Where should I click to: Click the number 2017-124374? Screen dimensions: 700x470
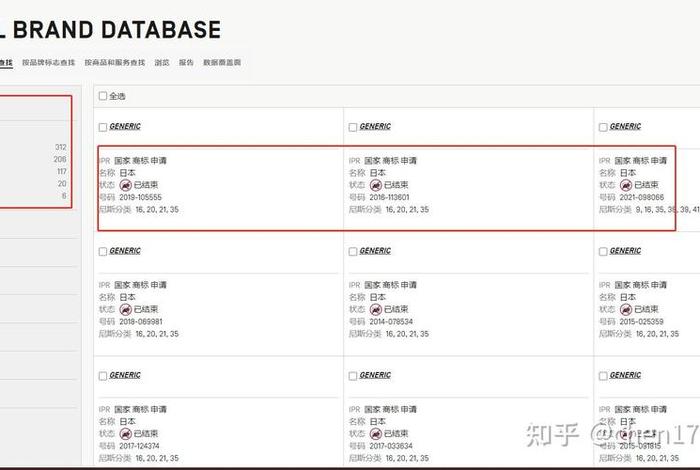pyautogui.click(x=139, y=446)
